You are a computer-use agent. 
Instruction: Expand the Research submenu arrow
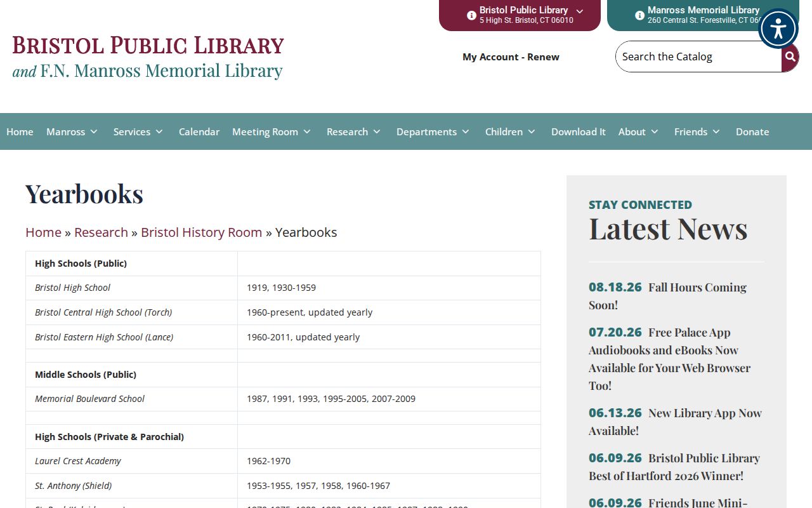click(x=377, y=131)
